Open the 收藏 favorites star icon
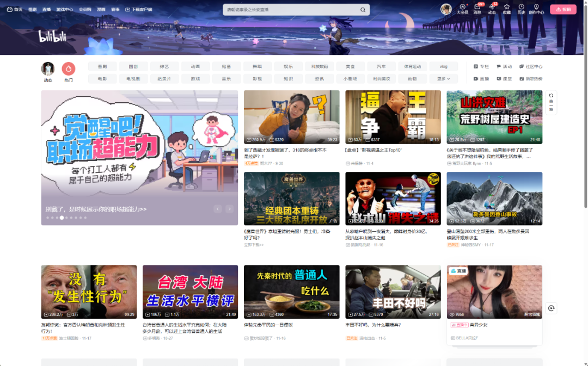The height and width of the screenshot is (366, 588). pos(506,9)
